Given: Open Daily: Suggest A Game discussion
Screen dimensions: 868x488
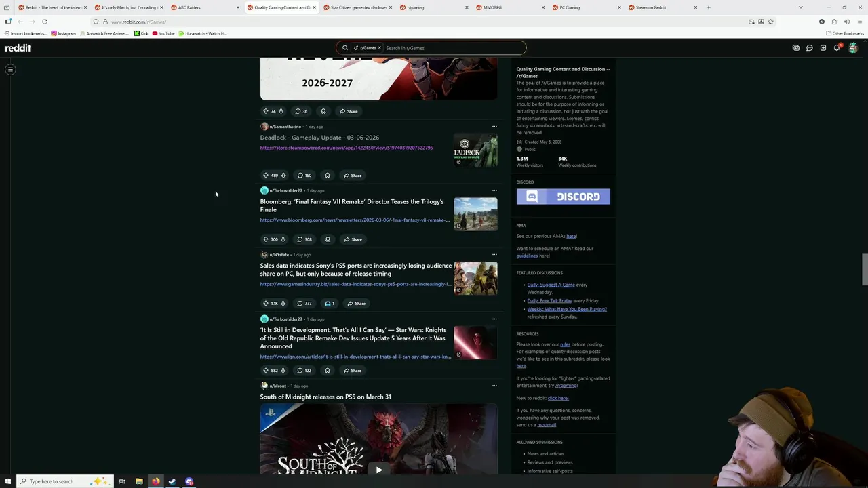Looking at the screenshot, I should [x=551, y=285].
